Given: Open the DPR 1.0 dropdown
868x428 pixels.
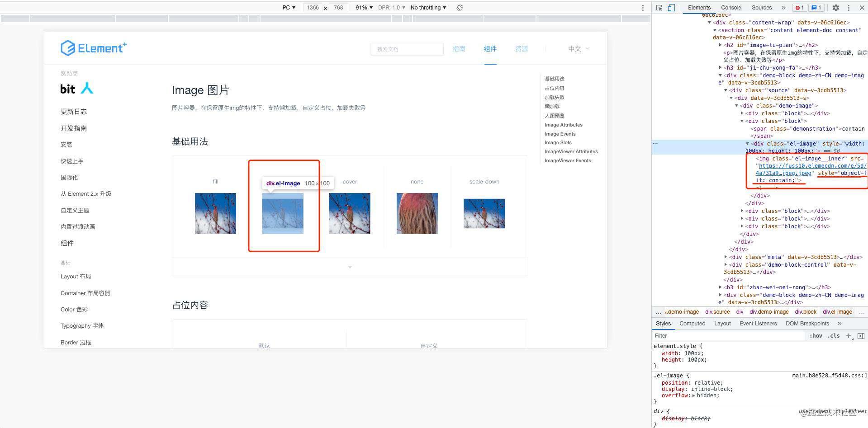Looking at the screenshot, I should pos(392,8).
